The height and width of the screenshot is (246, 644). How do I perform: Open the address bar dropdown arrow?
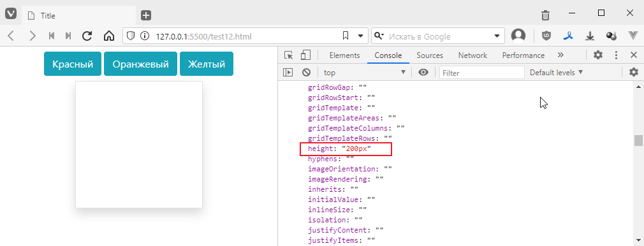point(361,36)
